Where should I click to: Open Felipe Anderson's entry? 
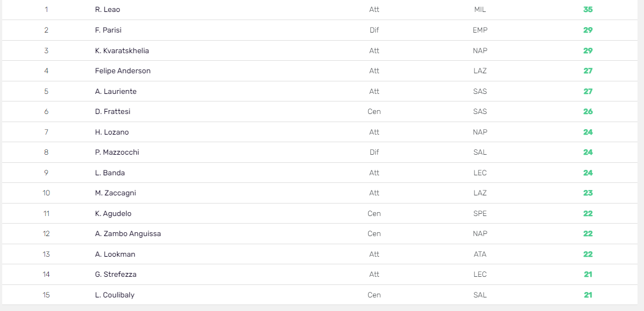coord(319,71)
